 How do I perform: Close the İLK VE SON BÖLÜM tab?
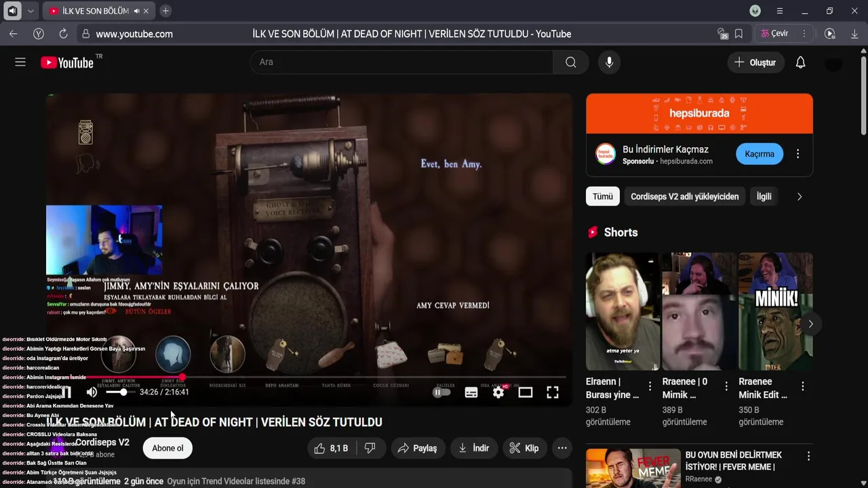click(x=146, y=11)
